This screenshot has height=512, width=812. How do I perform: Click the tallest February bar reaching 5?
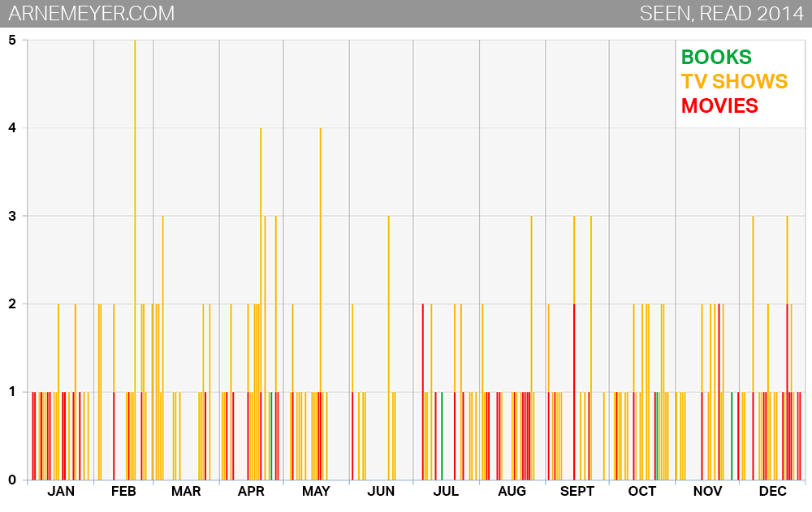click(x=135, y=260)
